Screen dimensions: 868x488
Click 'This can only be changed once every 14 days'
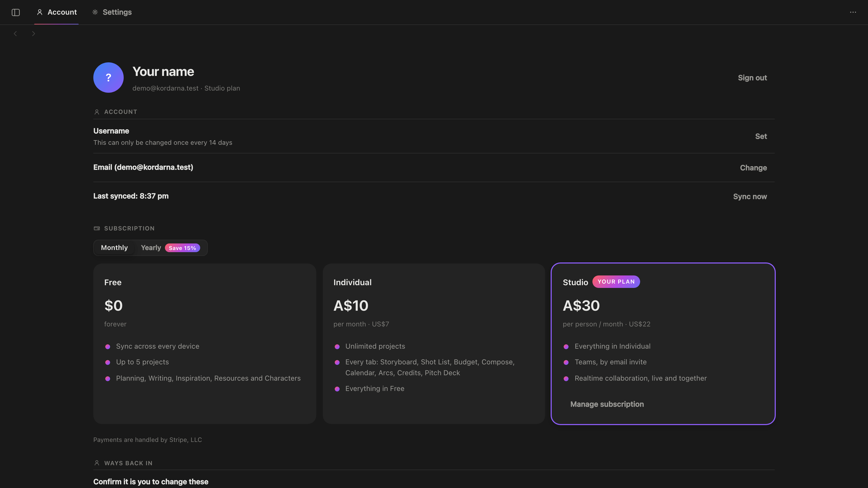pos(163,143)
